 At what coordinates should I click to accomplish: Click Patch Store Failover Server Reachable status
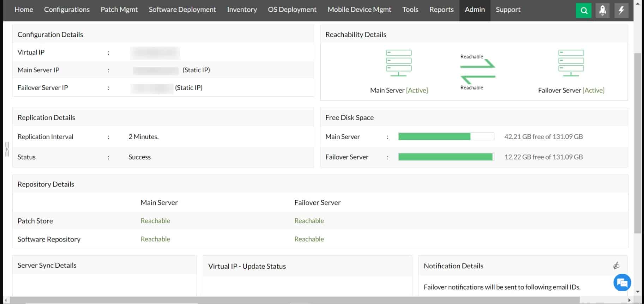coord(309,221)
